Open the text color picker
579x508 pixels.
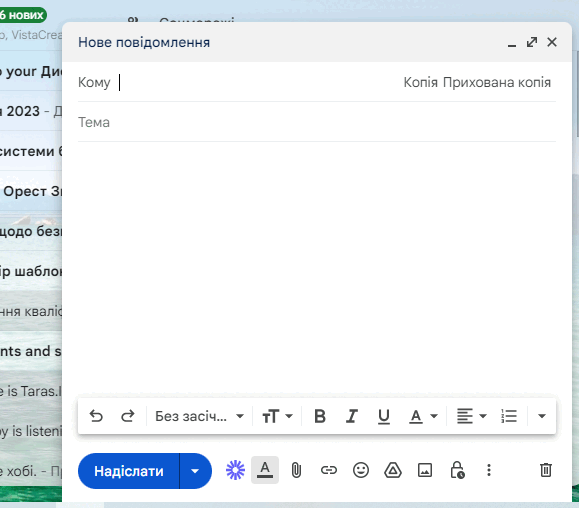click(423, 416)
